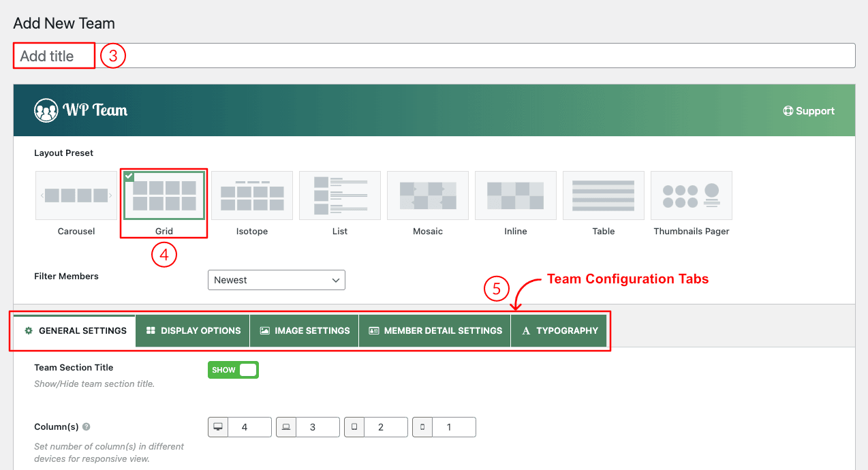Select the Carousel layout preset
This screenshot has height=470, width=868.
click(76, 195)
